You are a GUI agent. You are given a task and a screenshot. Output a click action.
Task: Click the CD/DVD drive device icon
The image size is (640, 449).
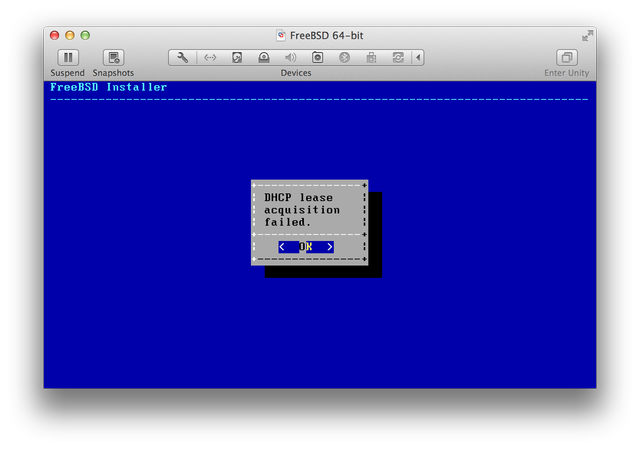coord(264,58)
